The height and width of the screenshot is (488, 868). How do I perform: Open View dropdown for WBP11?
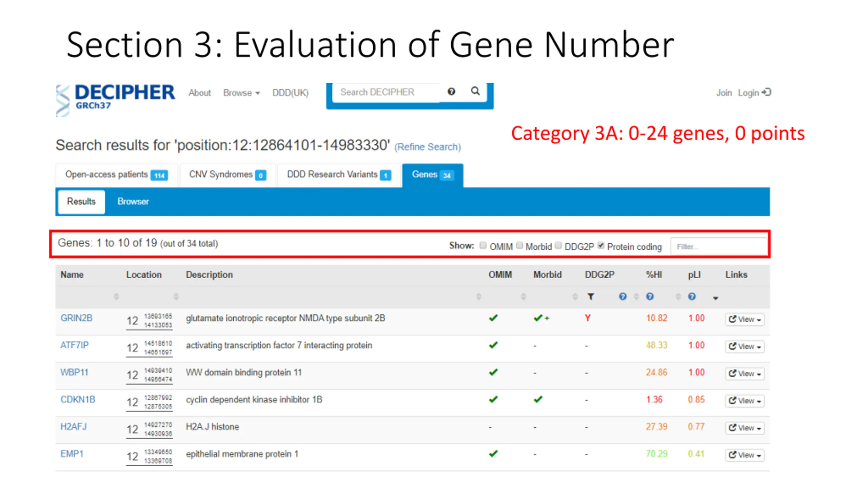tap(745, 373)
